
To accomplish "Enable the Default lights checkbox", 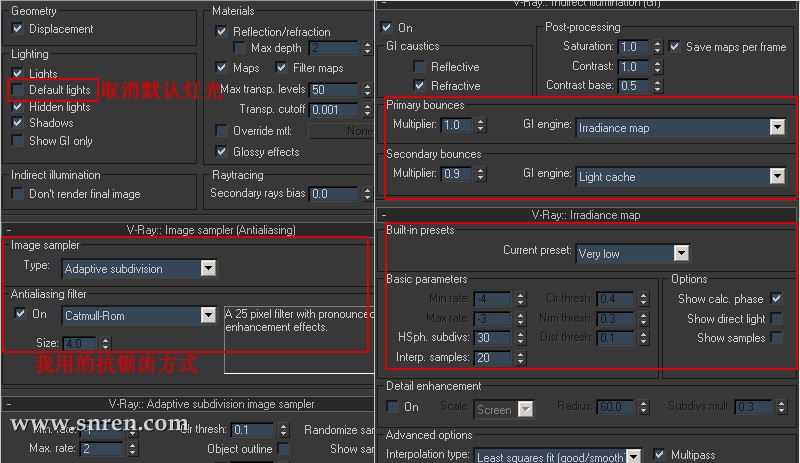I will (x=17, y=90).
